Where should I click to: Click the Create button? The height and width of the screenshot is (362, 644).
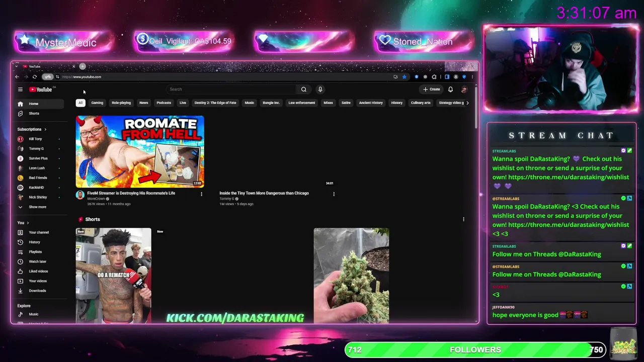[x=432, y=89]
